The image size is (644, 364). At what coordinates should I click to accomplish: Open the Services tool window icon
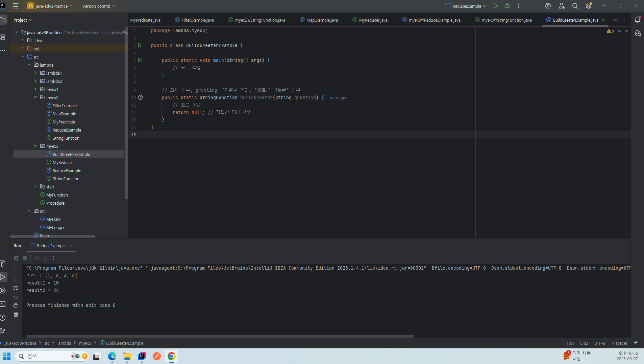(3, 291)
